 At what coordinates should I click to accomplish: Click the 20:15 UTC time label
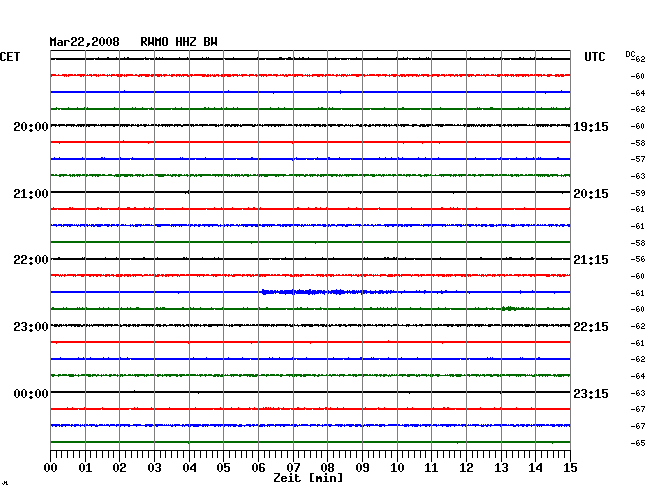(x=591, y=194)
